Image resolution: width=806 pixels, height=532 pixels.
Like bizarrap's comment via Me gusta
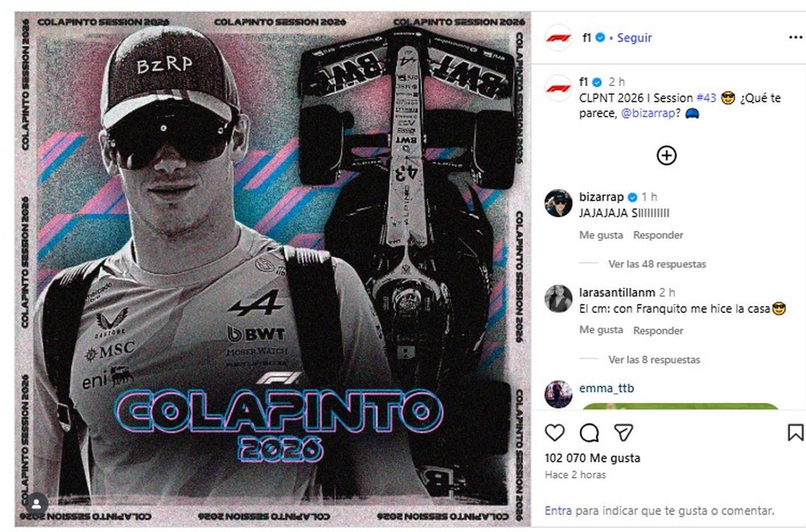click(x=601, y=235)
